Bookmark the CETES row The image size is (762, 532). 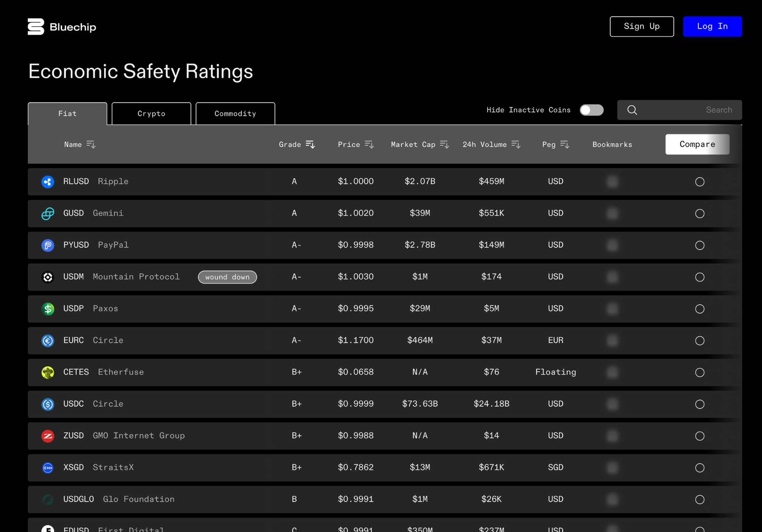pyautogui.click(x=612, y=372)
